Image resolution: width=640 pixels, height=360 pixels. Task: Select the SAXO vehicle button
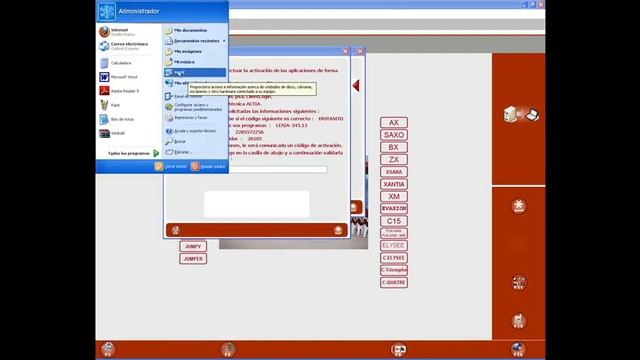tap(393, 135)
